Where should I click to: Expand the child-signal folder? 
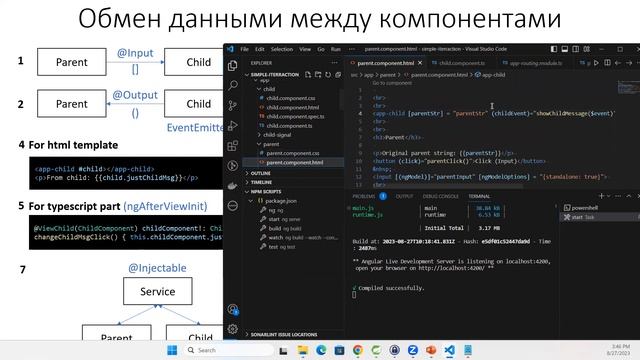coord(259,135)
